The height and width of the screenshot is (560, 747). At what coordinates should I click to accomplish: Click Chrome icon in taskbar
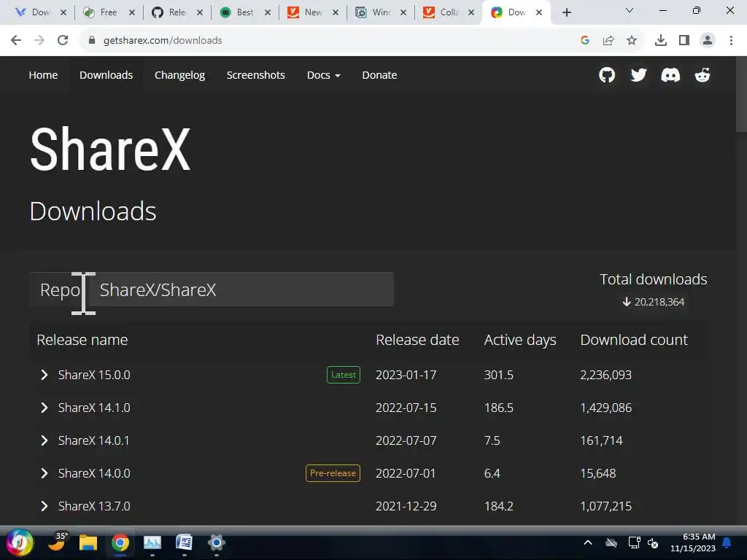tap(120, 542)
